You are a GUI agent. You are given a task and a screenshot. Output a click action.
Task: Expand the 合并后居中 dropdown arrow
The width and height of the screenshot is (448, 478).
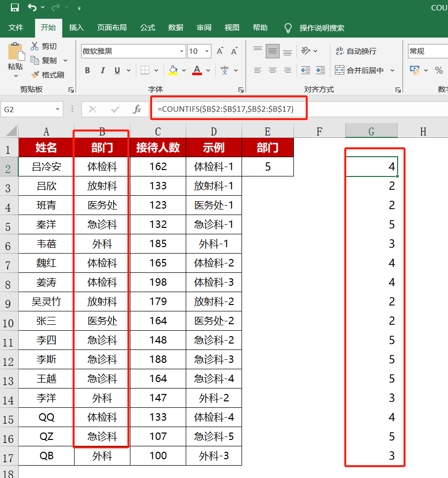392,70
